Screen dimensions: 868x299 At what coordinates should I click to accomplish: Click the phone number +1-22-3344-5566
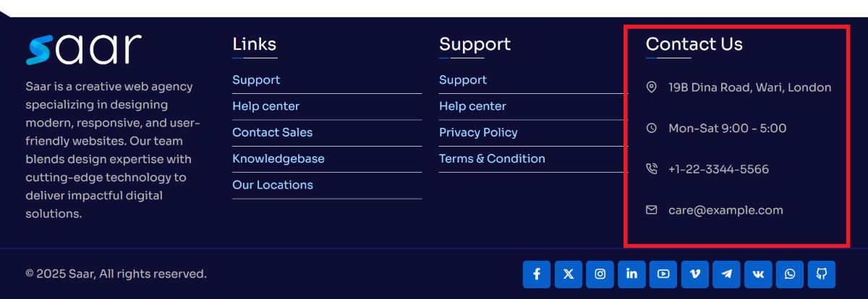point(718,170)
